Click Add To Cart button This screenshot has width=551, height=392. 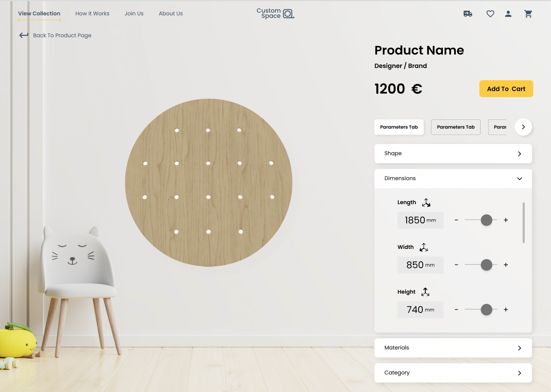point(506,89)
